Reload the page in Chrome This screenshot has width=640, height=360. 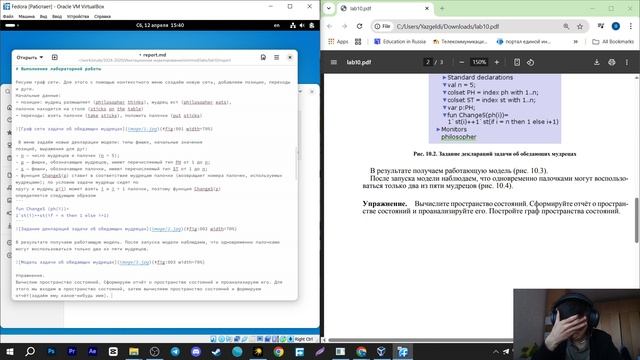pos(359,26)
